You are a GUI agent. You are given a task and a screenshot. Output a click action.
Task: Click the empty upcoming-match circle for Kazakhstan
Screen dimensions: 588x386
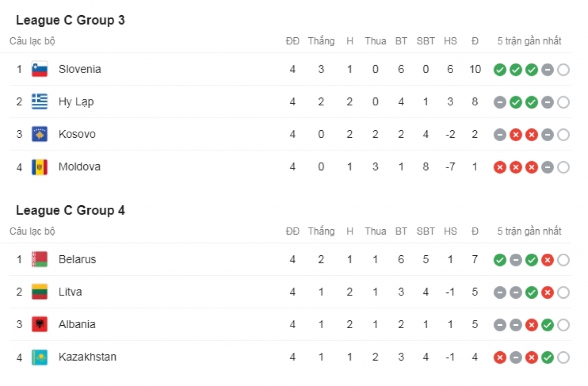click(563, 358)
